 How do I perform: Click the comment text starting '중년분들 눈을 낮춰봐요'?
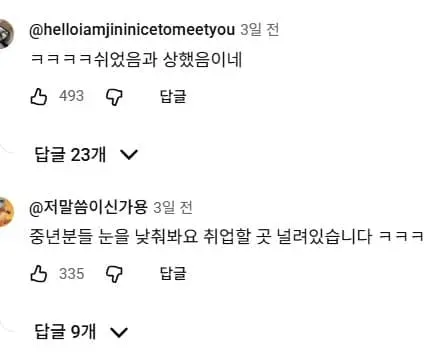227,237
